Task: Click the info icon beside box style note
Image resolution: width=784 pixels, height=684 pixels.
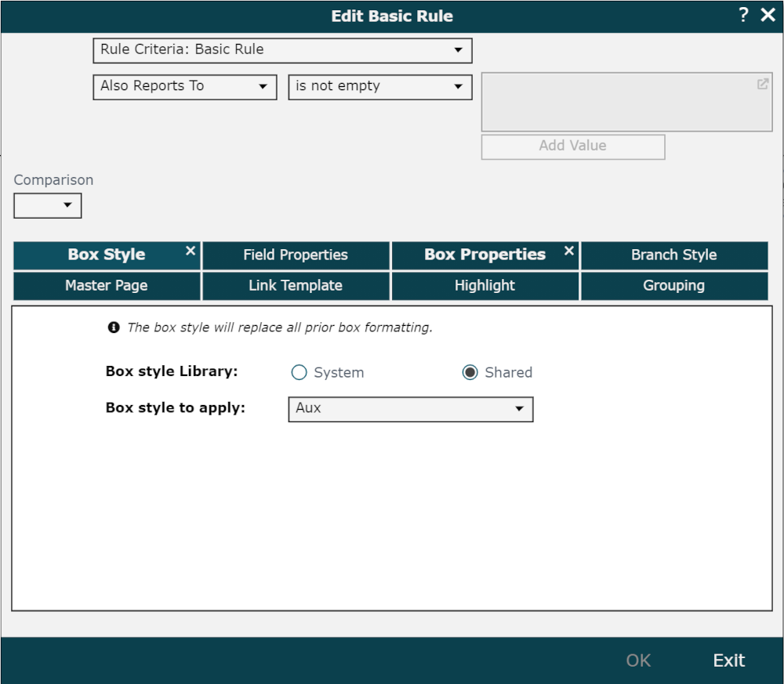Action: 114,328
